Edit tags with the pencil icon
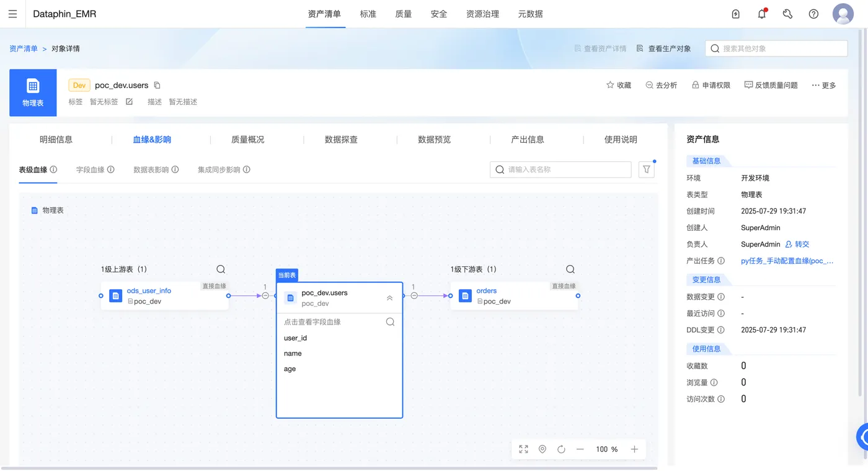This screenshot has width=868, height=471. (x=129, y=102)
